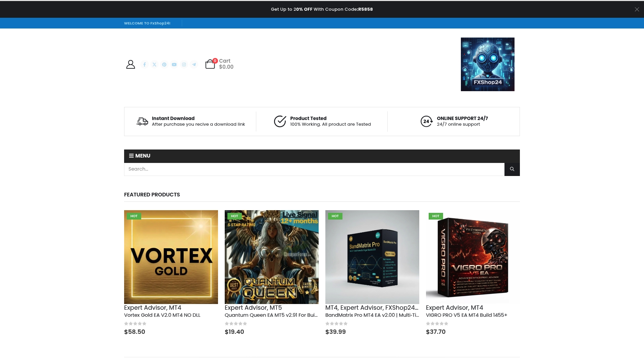Click the FXShop24 robot logo
The image size is (644, 362).
[487, 64]
